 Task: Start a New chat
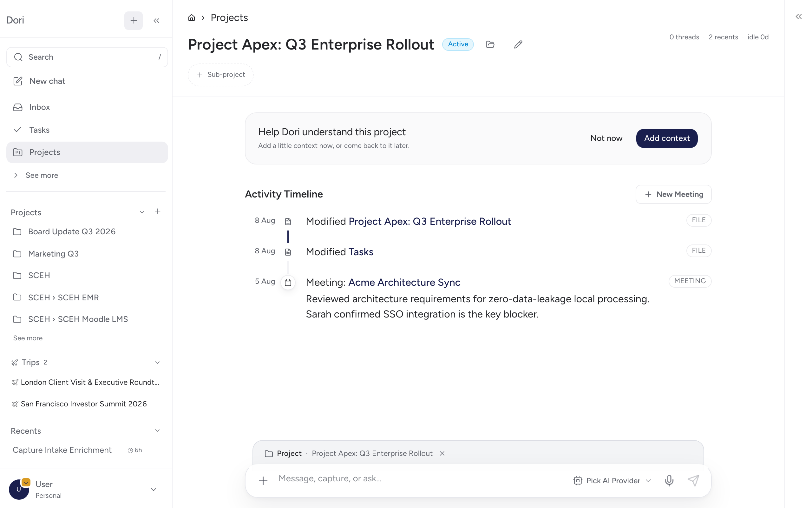87,81
